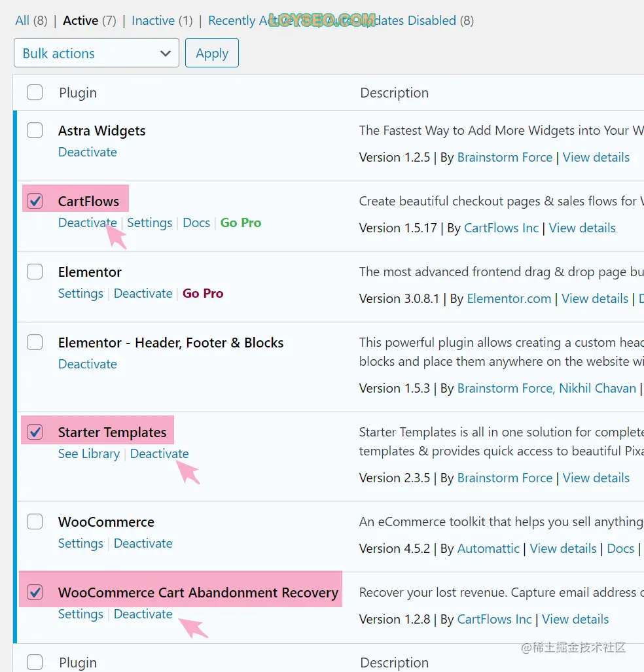Click the Elementor plugin name
Image resolution: width=644 pixels, height=672 pixels.
90,272
